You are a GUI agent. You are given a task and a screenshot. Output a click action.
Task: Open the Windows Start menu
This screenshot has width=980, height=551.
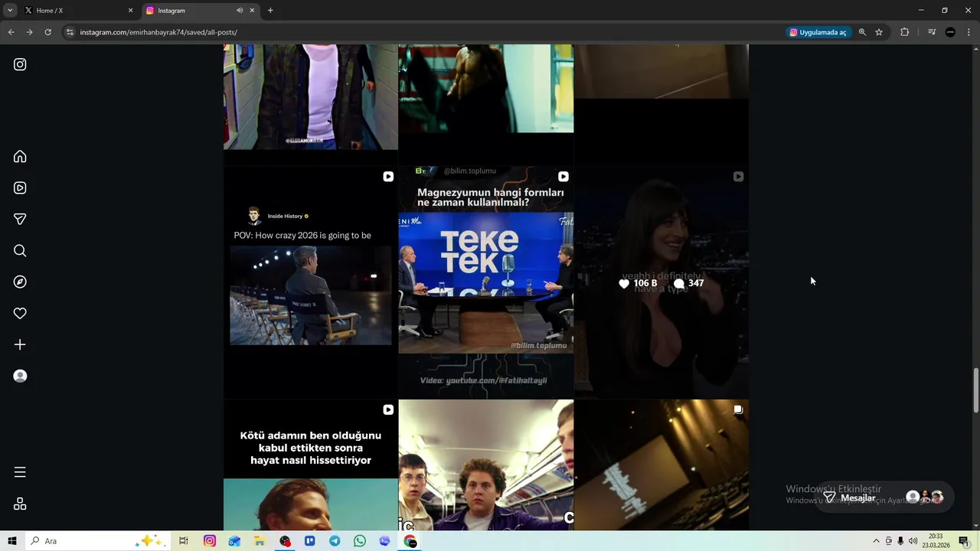12,541
